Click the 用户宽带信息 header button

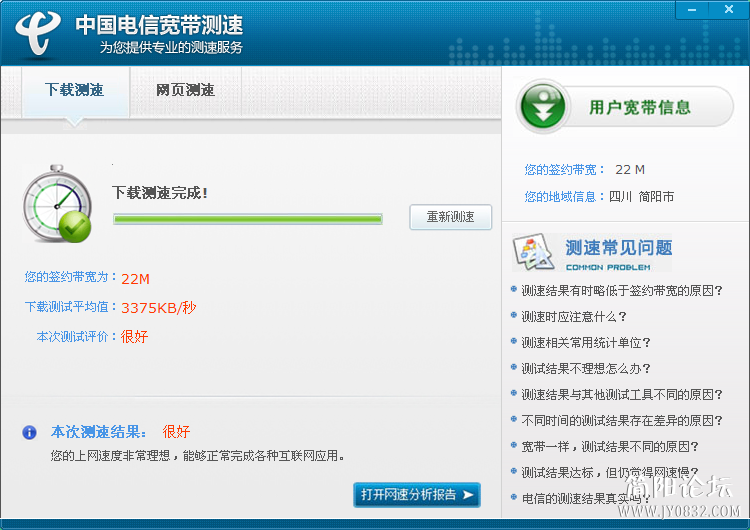click(x=625, y=107)
